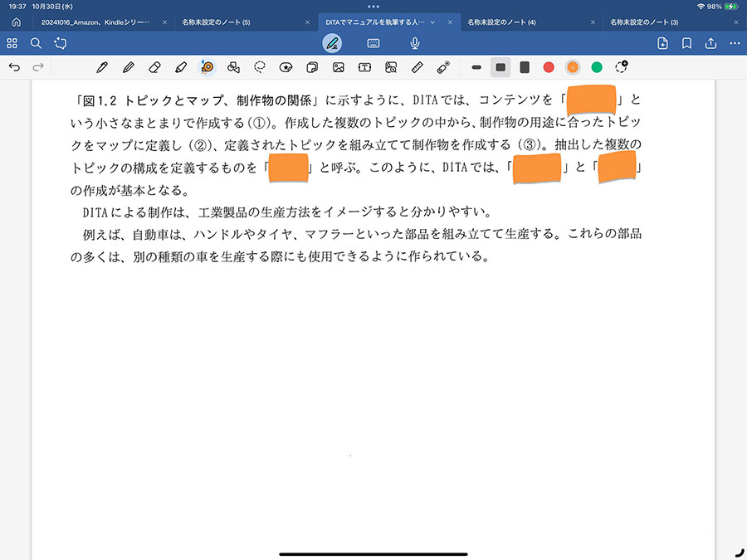The height and width of the screenshot is (560, 747).
Task: Open the search magnifier
Action: pyautogui.click(x=36, y=43)
